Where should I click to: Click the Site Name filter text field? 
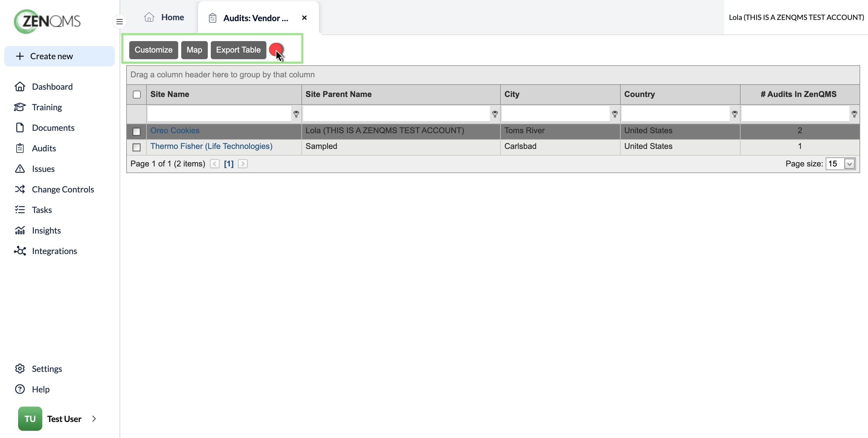click(x=219, y=114)
